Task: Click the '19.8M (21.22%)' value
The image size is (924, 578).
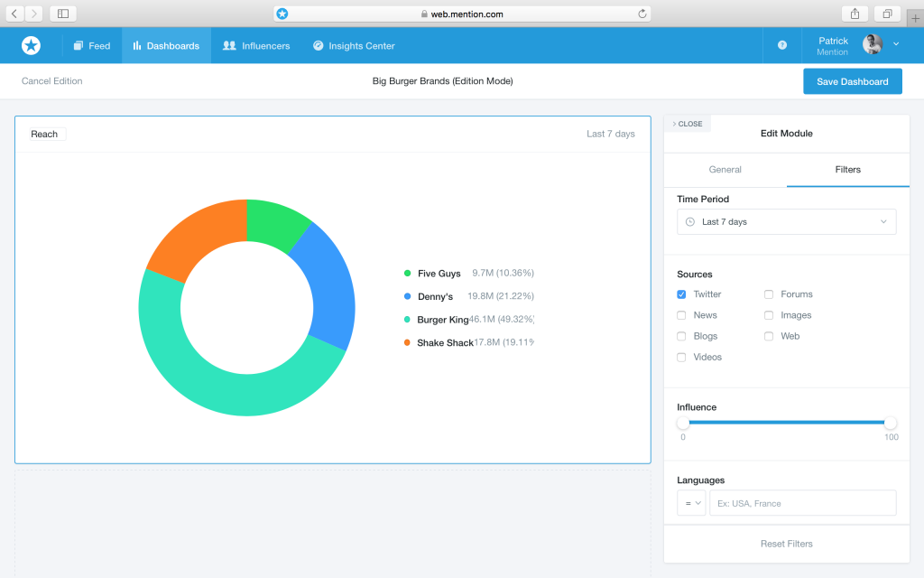Action: click(x=500, y=296)
